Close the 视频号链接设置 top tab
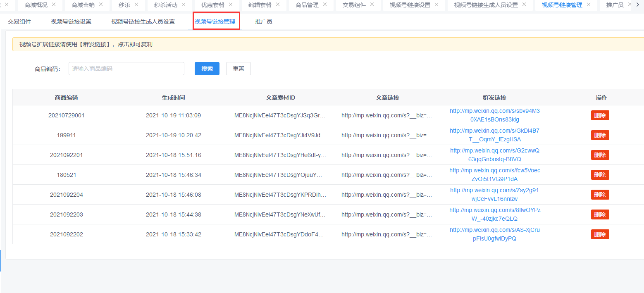 coord(436,5)
